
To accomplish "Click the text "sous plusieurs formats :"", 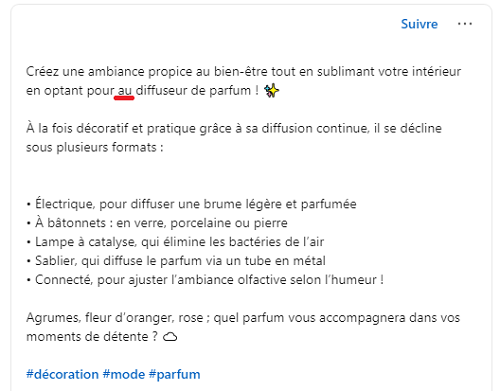I will pos(95,147).
